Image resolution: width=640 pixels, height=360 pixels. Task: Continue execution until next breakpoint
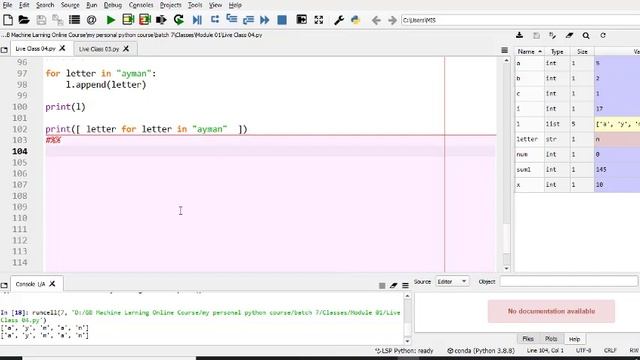pyautogui.click(x=264, y=20)
